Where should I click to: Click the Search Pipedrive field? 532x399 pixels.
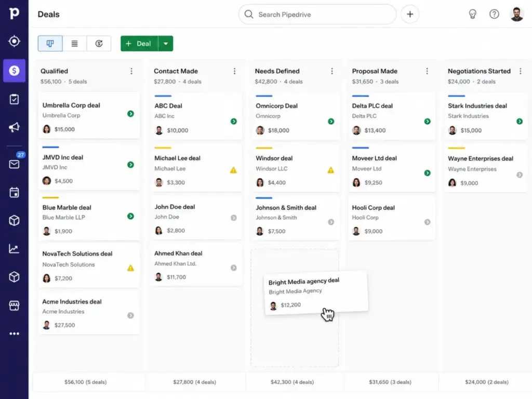point(317,14)
